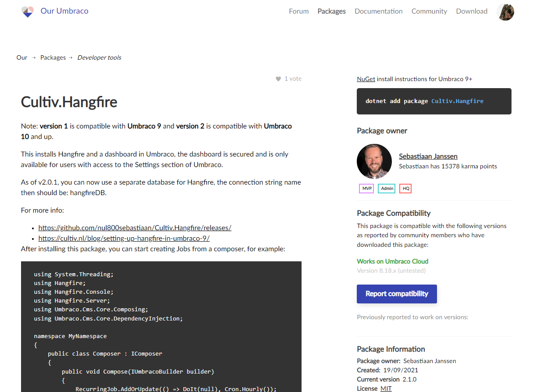
Task: Click the HQ badge
Action: [405, 189]
